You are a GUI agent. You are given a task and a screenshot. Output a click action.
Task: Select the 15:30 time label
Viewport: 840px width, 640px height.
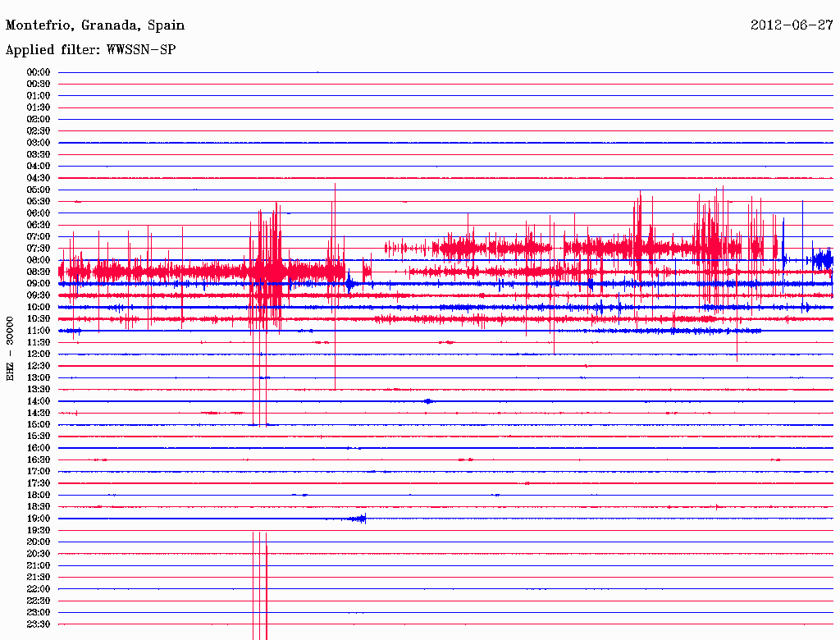click(x=39, y=437)
